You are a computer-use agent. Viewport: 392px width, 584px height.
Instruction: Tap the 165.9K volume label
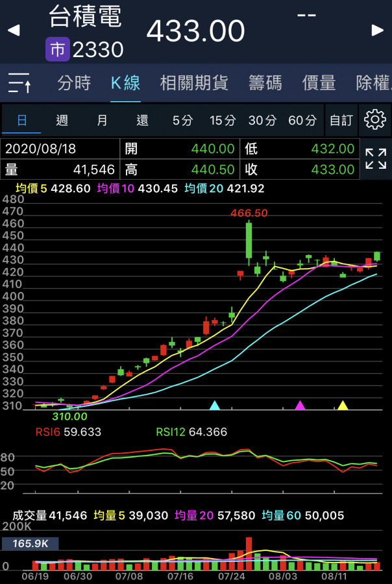(31, 544)
